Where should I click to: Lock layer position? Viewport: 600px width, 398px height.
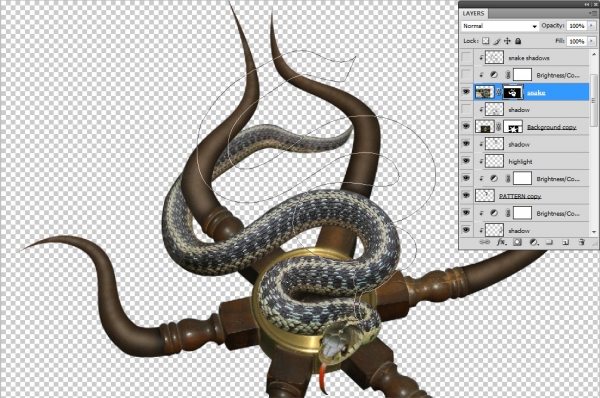click(507, 41)
